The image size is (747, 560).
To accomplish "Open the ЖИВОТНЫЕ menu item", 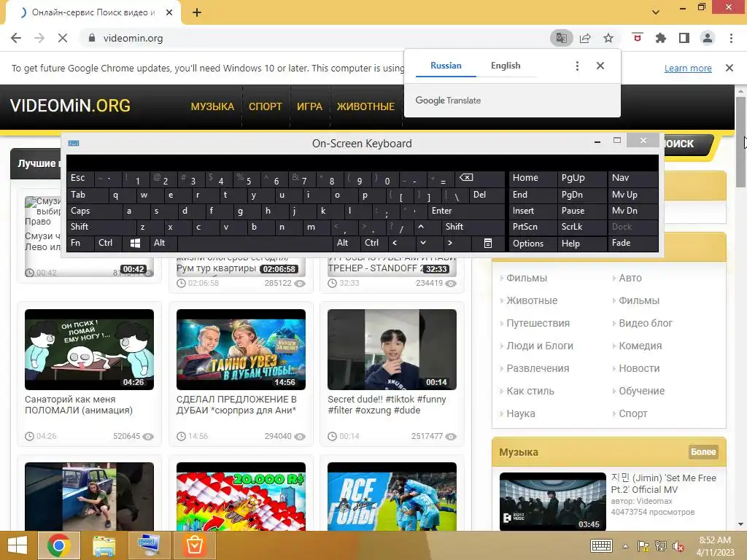I will [366, 106].
